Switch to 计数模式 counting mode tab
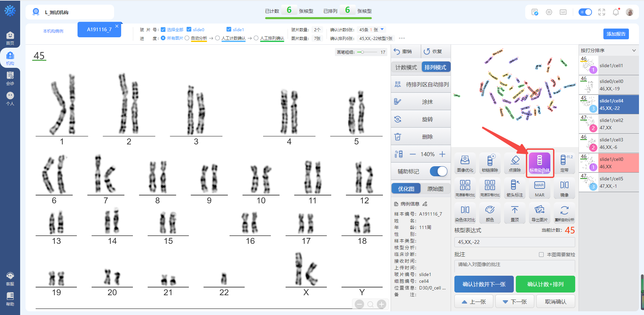644x315 pixels. 406,67
